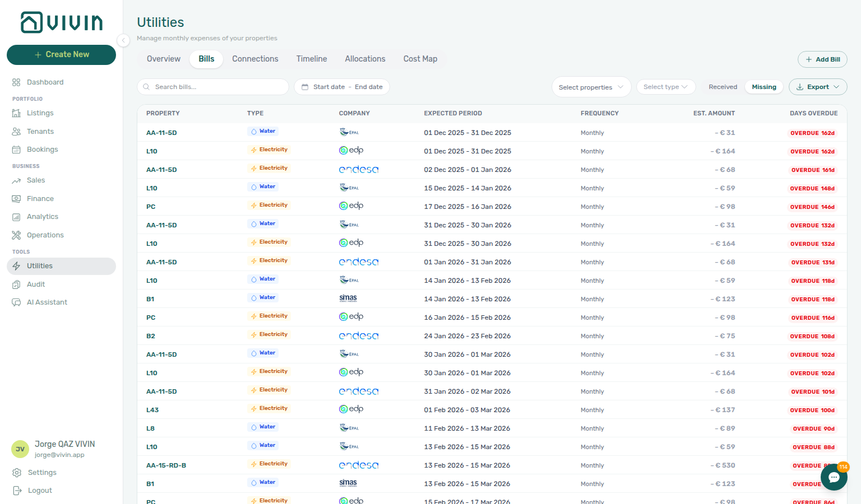Open Operations section

click(x=45, y=235)
